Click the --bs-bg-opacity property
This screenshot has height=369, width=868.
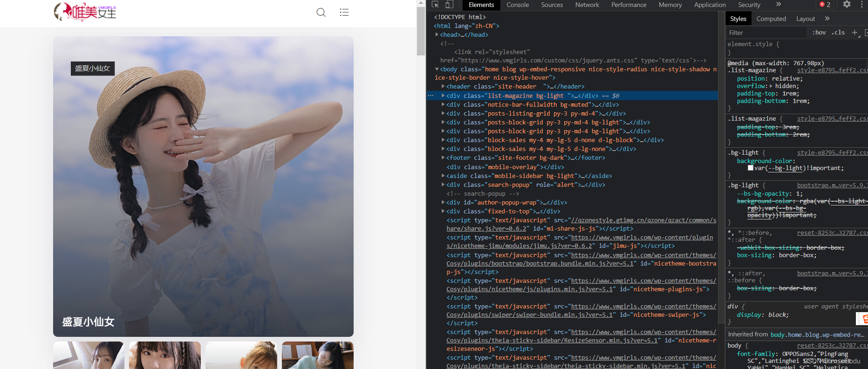(x=770, y=193)
